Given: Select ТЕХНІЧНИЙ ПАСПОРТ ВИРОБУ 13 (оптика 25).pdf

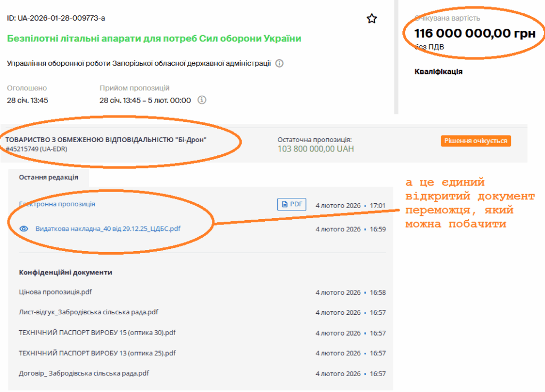Looking at the screenshot, I should 97,353.
